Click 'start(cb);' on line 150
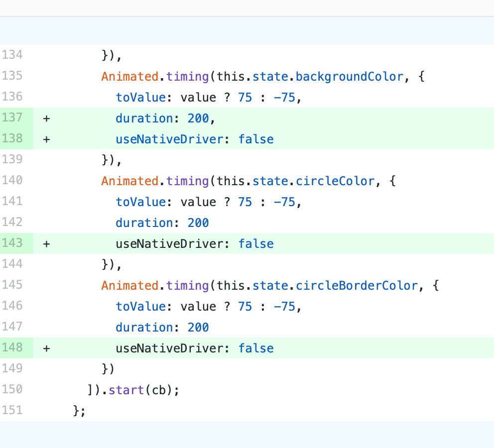Image resolution: width=494 pixels, height=448 pixels. pos(144,390)
